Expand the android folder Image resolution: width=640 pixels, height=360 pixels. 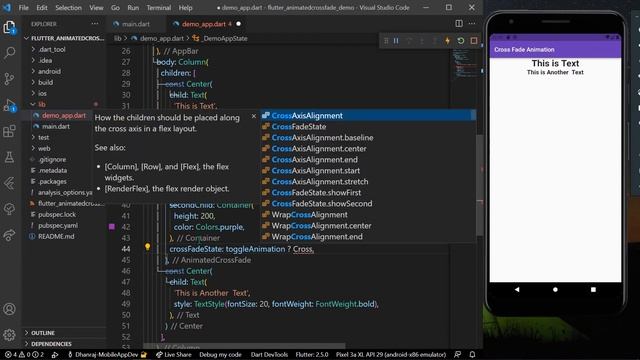49,71
